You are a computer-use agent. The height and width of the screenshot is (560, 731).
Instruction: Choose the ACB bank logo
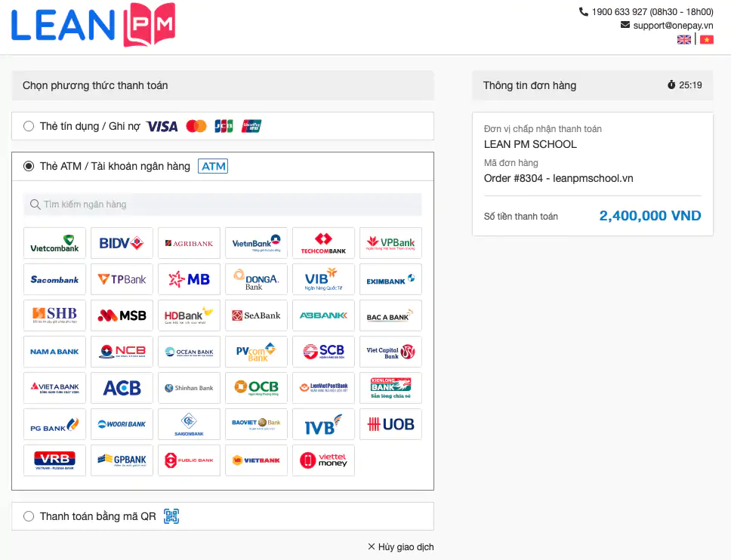point(122,388)
